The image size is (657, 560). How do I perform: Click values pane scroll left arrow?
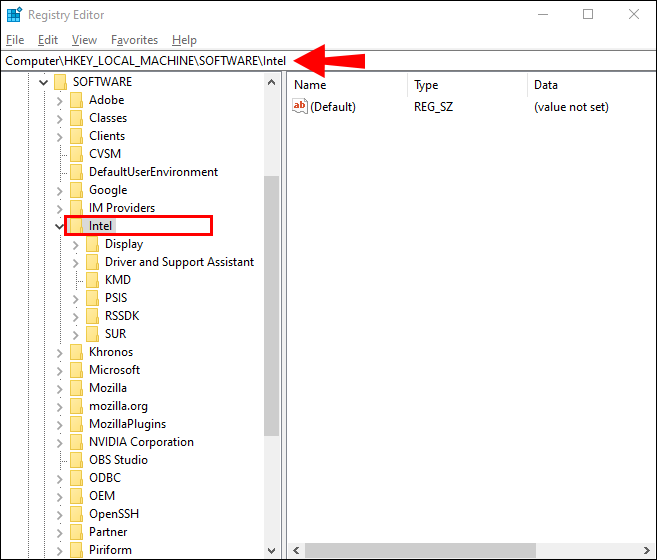tap(297, 550)
